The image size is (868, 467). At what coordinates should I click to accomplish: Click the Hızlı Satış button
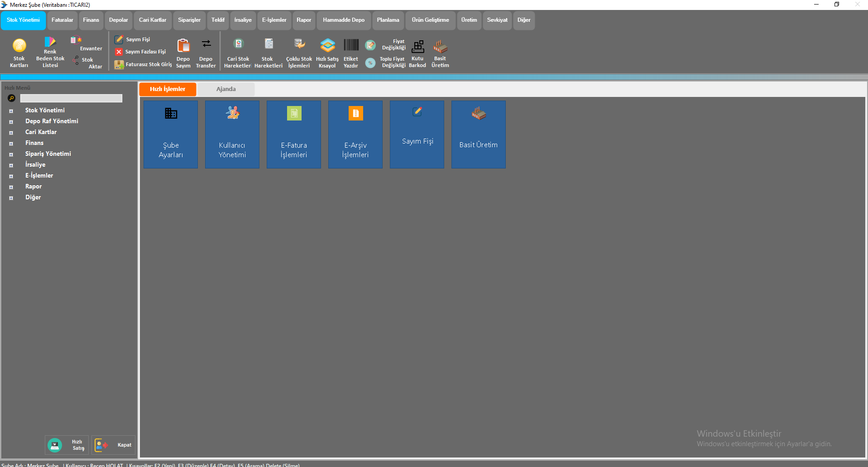point(67,445)
